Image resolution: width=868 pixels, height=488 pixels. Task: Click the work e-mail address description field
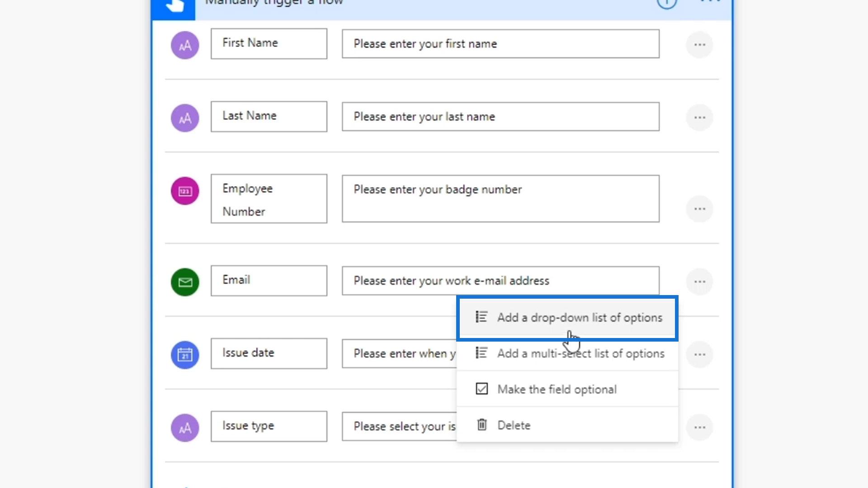(500, 281)
